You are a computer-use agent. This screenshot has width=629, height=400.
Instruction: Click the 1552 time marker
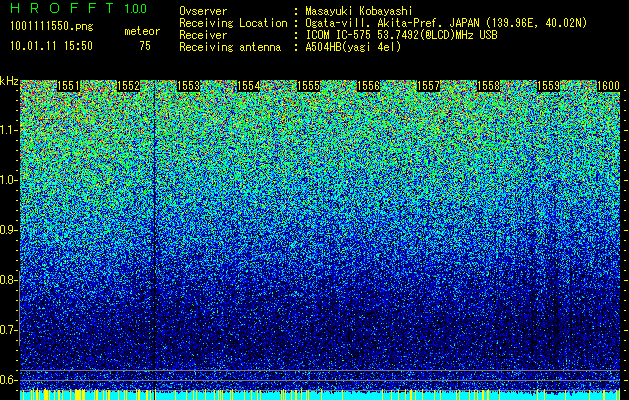tap(128, 86)
